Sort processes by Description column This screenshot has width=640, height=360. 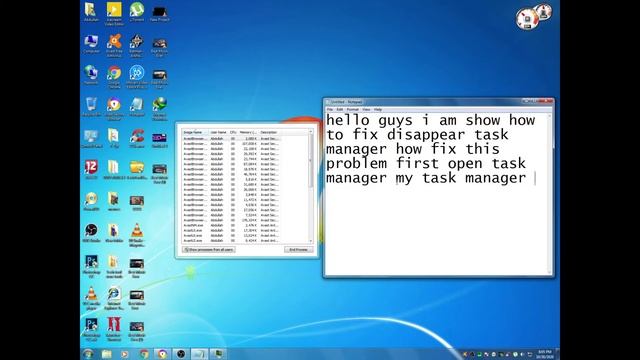(x=269, y=132)
